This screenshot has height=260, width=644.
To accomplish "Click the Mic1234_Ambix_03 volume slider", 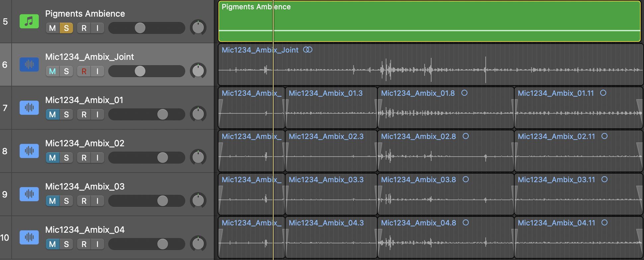I will pos(147,201).
